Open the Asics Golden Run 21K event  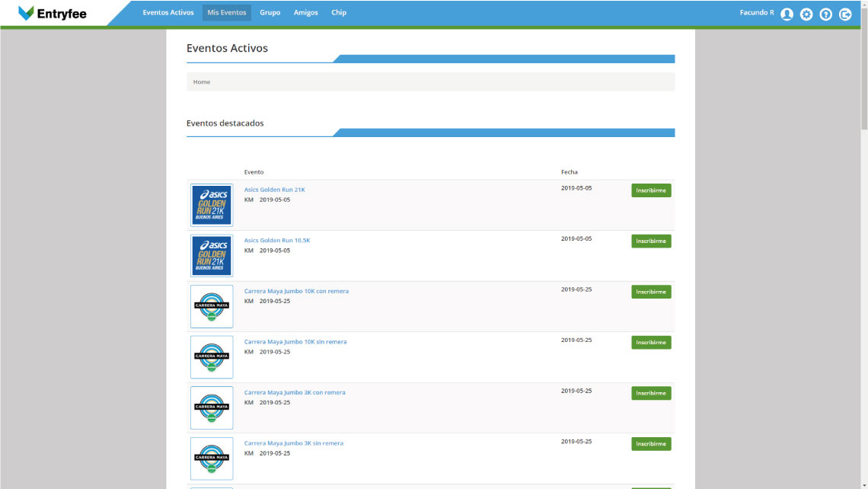point(275,190)
